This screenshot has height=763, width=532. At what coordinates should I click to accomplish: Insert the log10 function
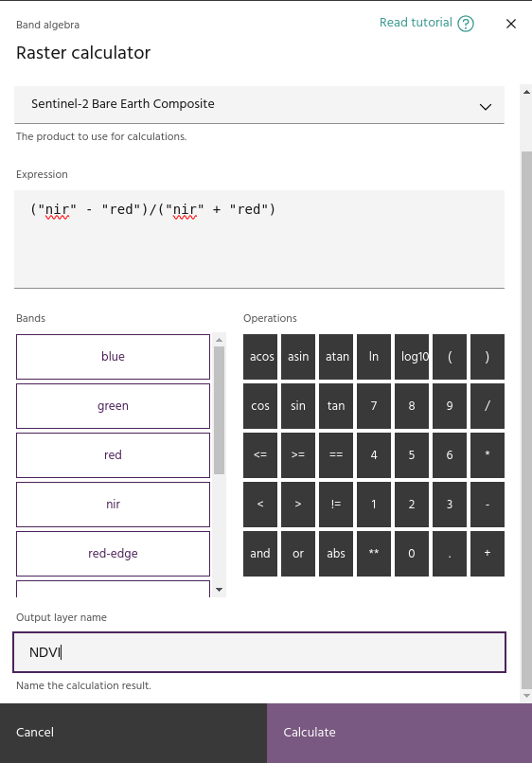(x=412, y=357)
